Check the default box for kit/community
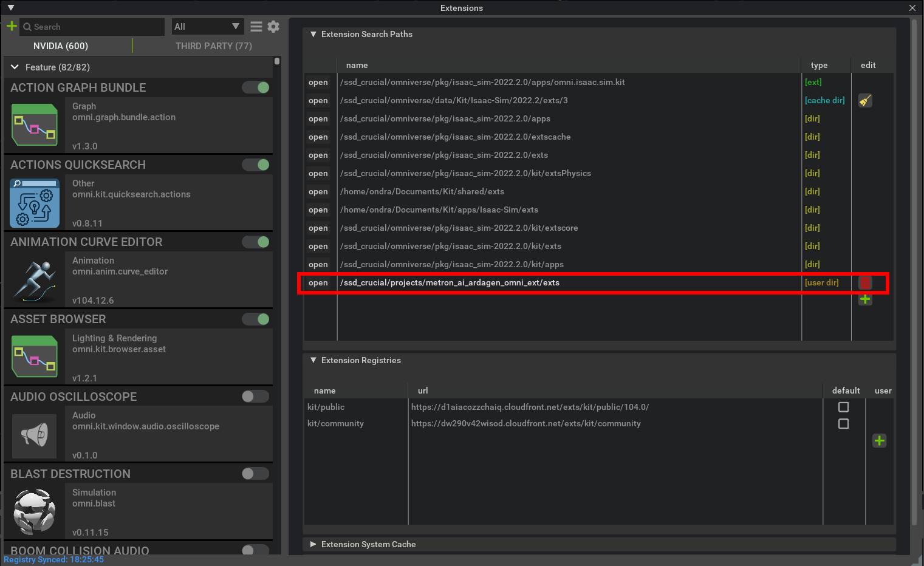The width and height of the screenshot is (924, 566). (x=843, y=423)
